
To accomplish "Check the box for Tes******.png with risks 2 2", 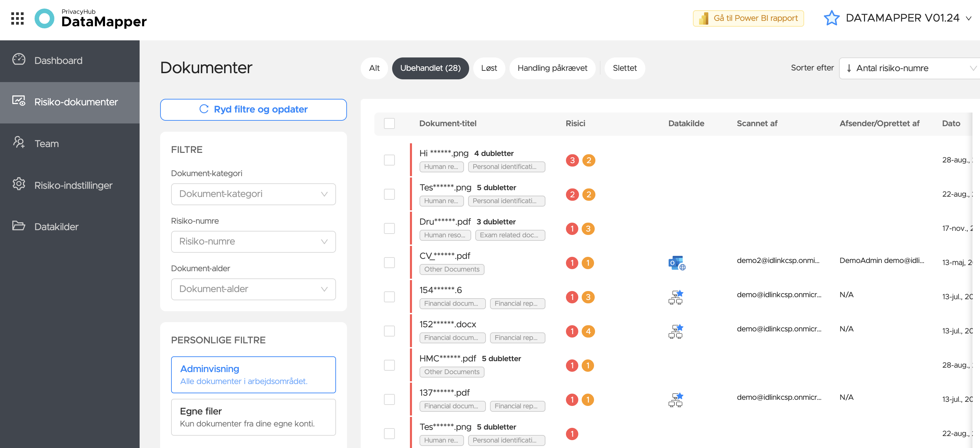I will (x=389, y=194).
